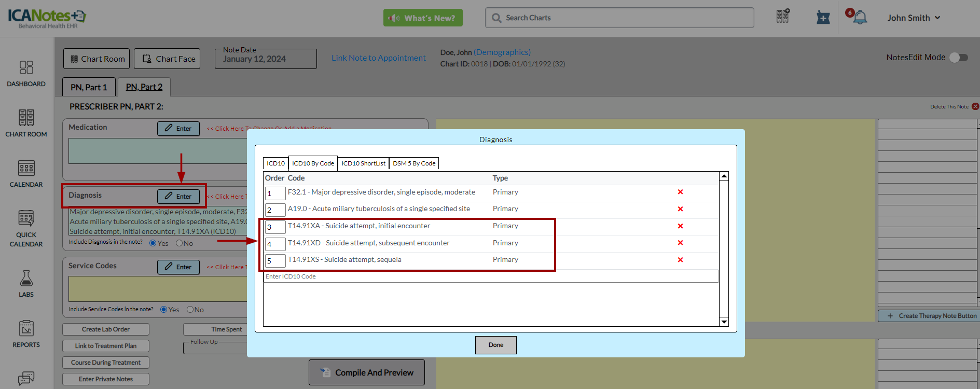Open John Smith user dropdown
980x389 pixels.
[x=913, y=18]
